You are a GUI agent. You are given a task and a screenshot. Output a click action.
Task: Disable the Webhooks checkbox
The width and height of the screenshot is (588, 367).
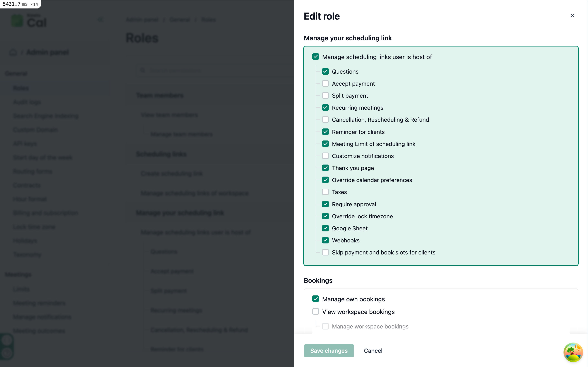tap(325, 240)
